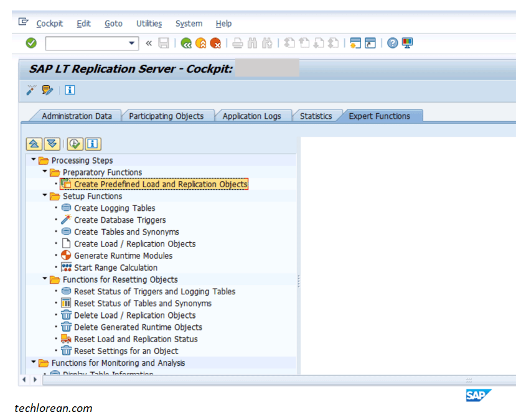Click the green Enter checkmark button
Screen dimensions: 516x420
30,43
